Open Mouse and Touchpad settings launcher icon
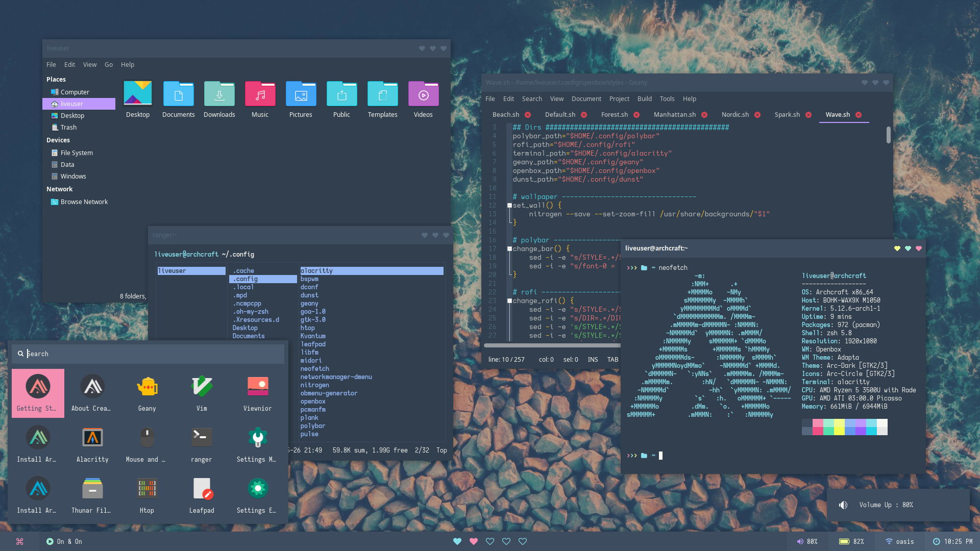This screenshot has width=980, height=551. coord(147,444)
